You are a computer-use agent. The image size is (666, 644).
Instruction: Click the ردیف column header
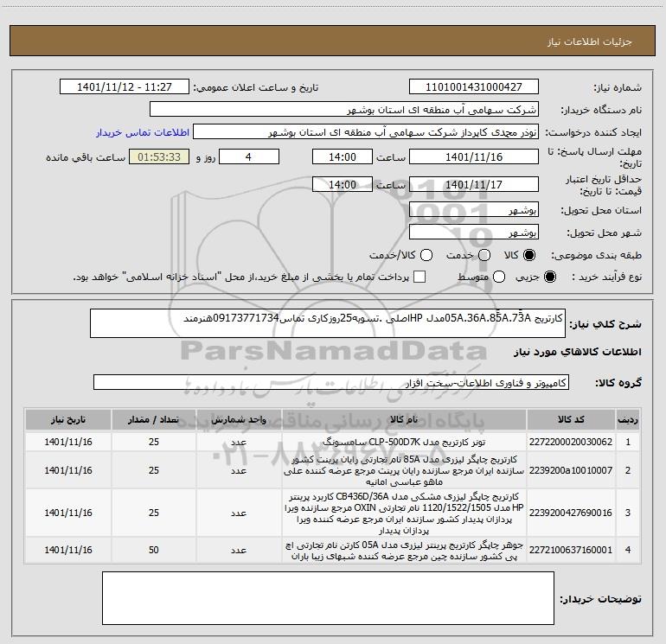[628, 420]
